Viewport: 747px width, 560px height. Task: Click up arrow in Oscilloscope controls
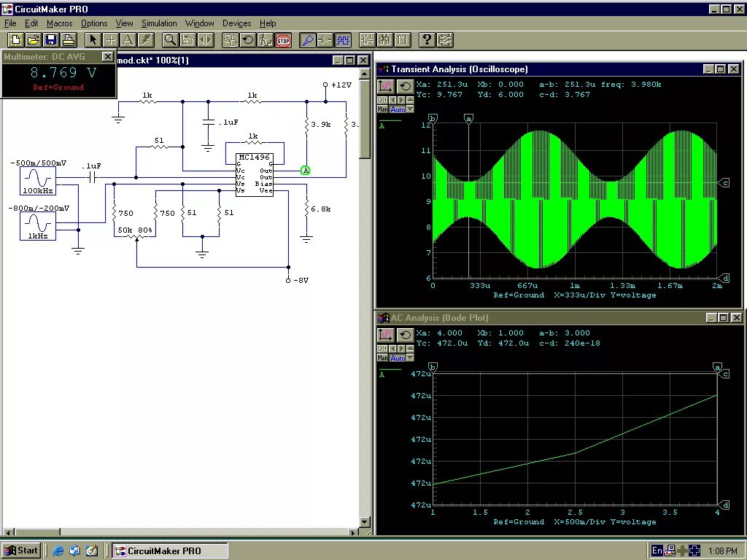pos(410,100)
